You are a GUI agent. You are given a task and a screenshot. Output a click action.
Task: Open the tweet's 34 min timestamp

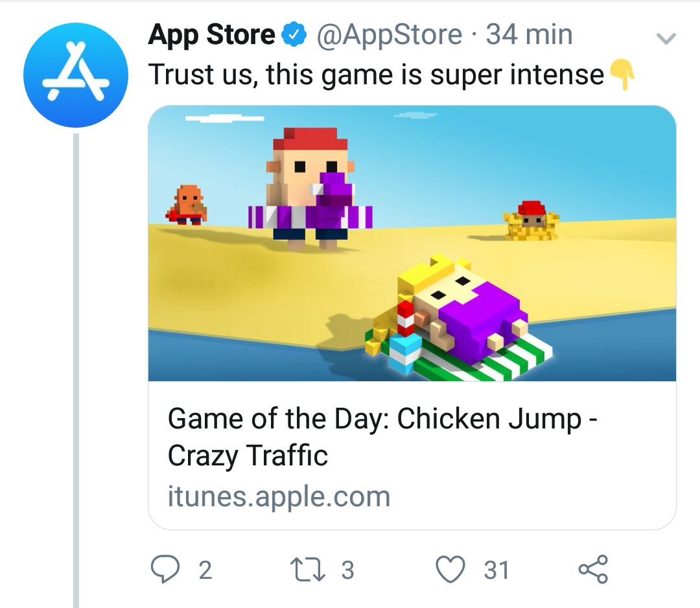529,35
